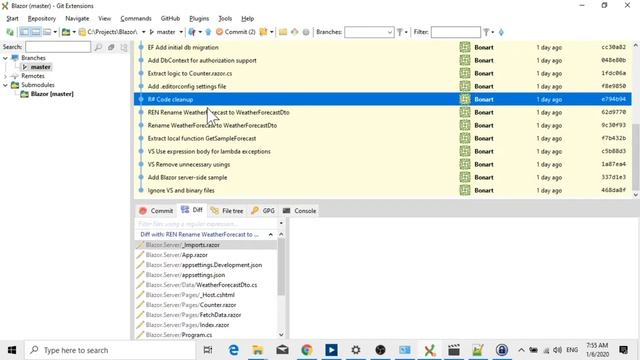Click the C:\Projects\Blazor\ working directory button

click(x=109, y=32)
